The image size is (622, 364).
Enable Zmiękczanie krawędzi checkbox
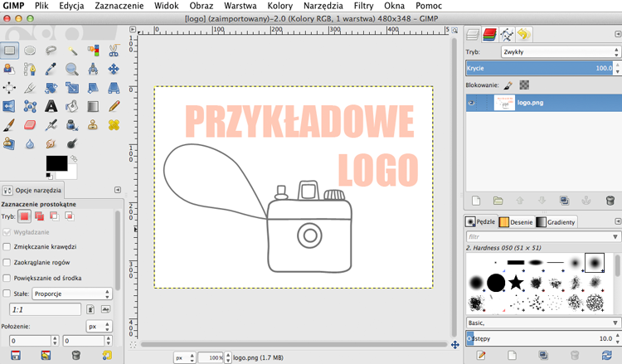7,246
